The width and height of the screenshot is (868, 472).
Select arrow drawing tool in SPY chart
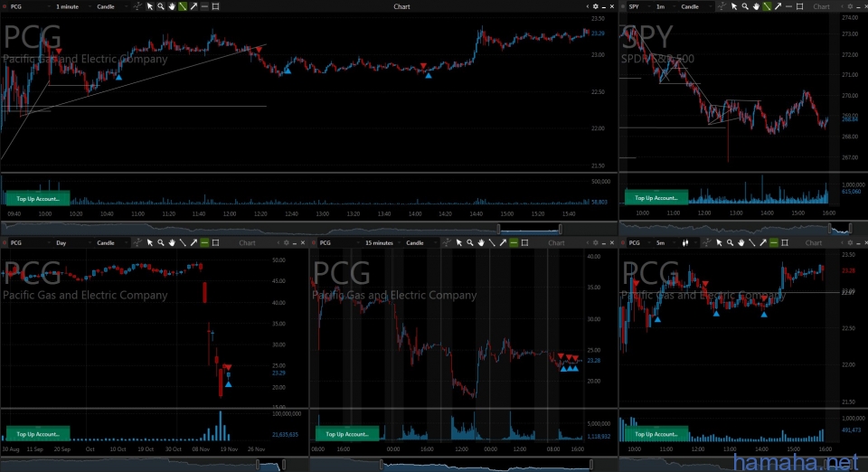[778, 6]
